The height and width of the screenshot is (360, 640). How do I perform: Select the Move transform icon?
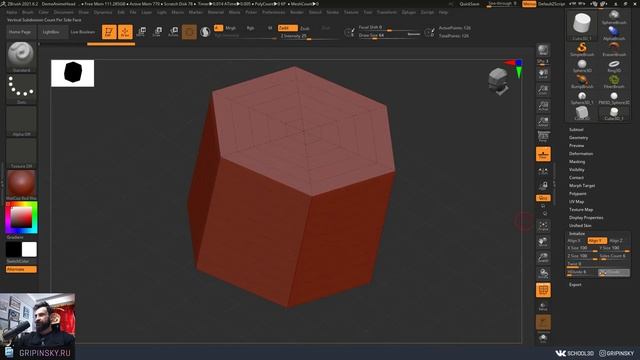[141, 32]
